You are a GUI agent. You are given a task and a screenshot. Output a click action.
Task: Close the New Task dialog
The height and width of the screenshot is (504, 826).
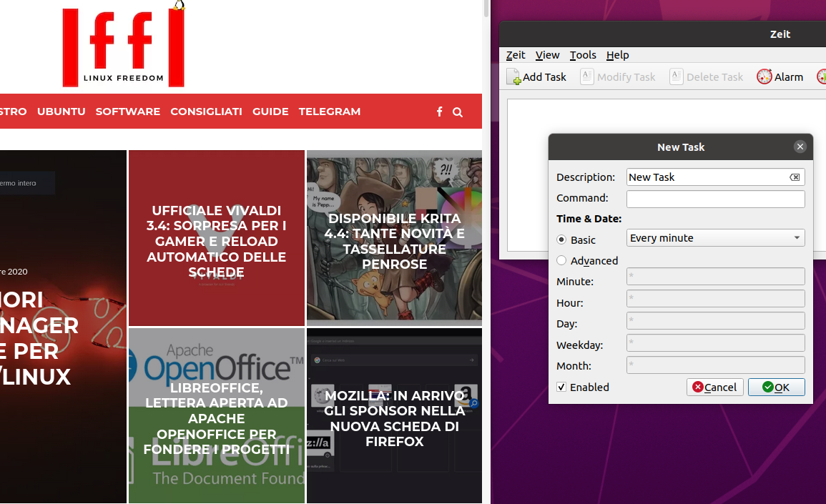tap(800, 147)
